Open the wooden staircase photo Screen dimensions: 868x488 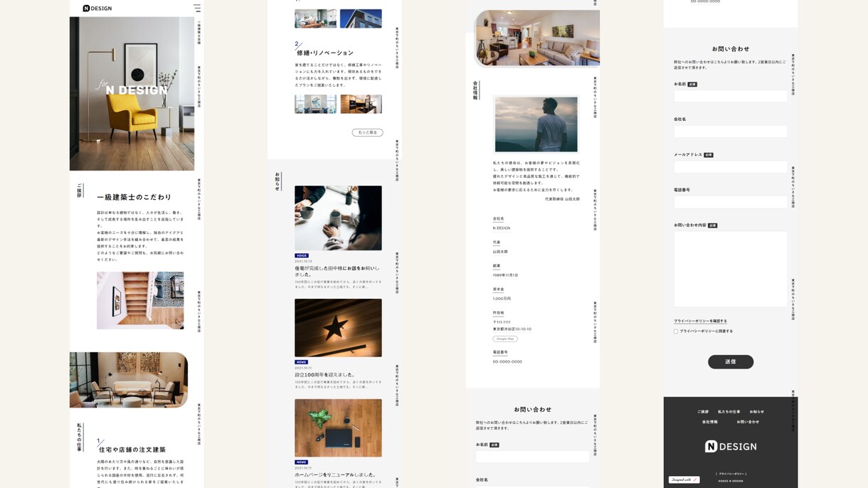point(140,300)
